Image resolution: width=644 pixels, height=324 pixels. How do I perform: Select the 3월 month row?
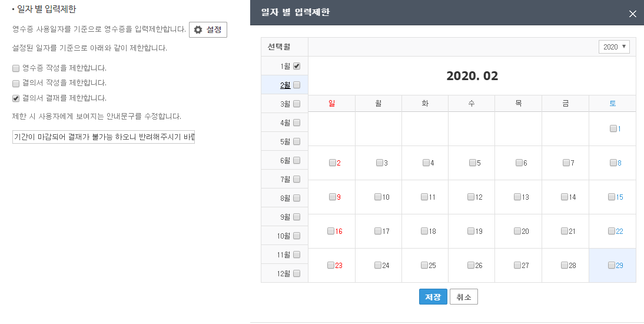click(285, 104)
